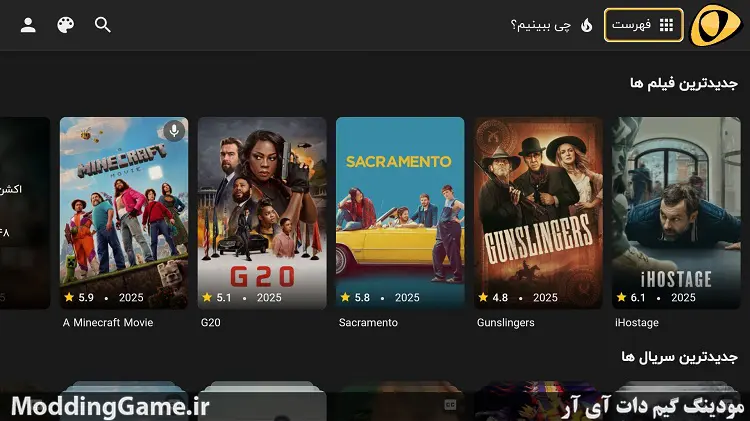Click the 'Gunslingers' title below poster
750x421 pixels.
coord(506,323)
